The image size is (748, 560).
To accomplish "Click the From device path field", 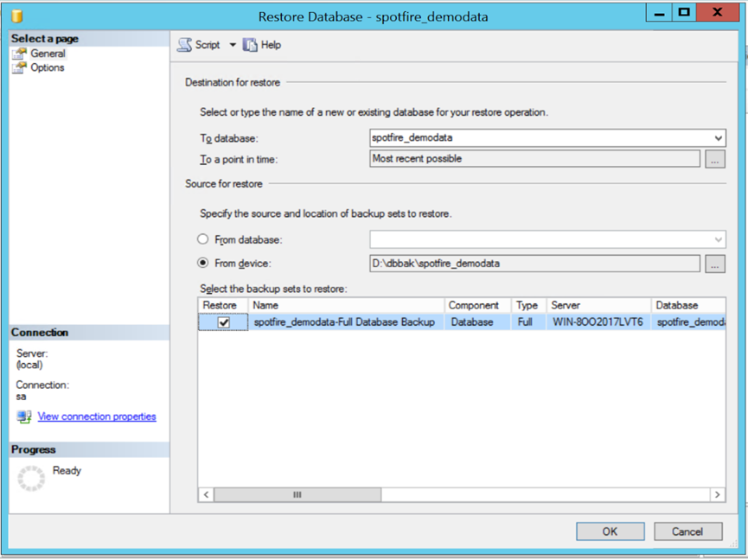I will click(x=534, y=264).
